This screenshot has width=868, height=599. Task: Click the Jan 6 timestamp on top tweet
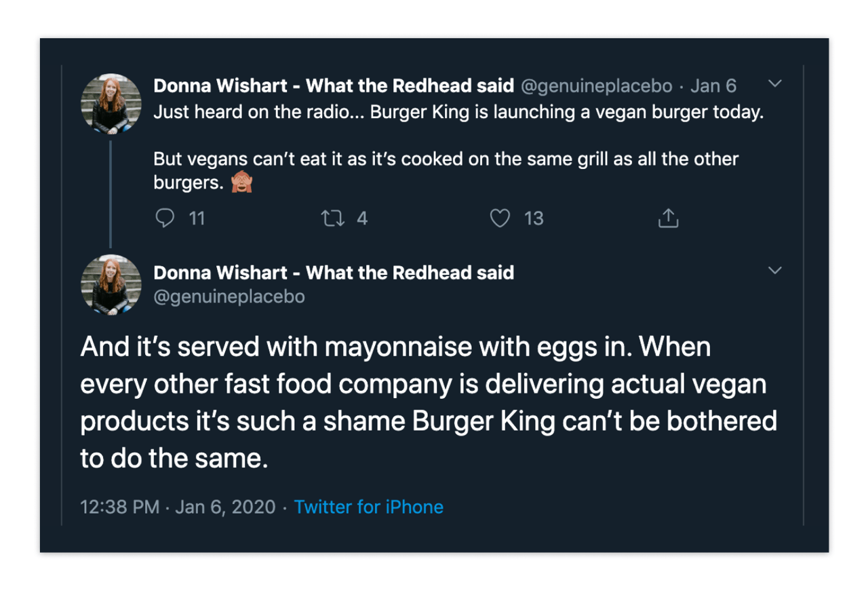point(713,86)
